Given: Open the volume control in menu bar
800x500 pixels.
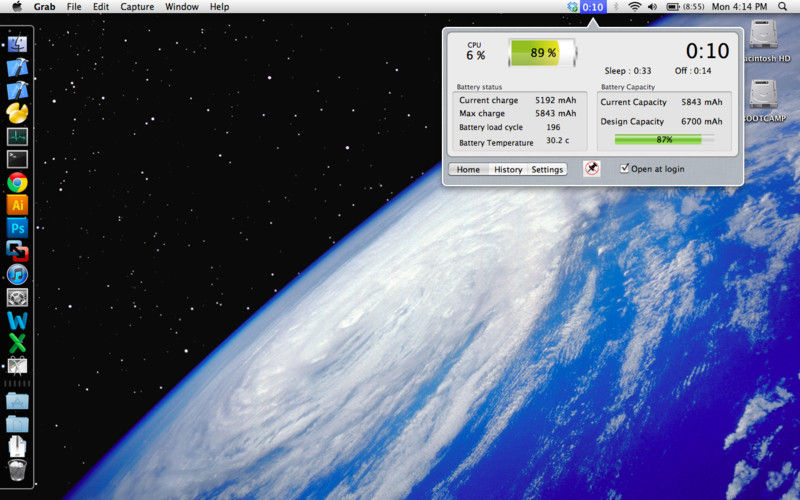Looking at the screenshot, I should click(653, 7).
